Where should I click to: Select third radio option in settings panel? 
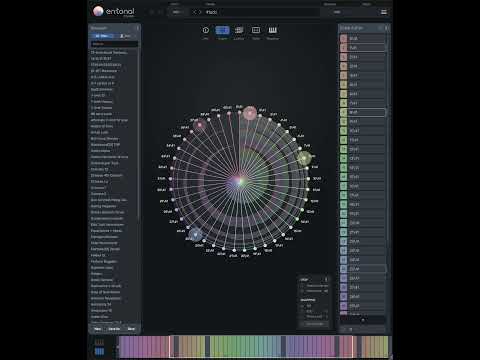click(x=302, y=316)
